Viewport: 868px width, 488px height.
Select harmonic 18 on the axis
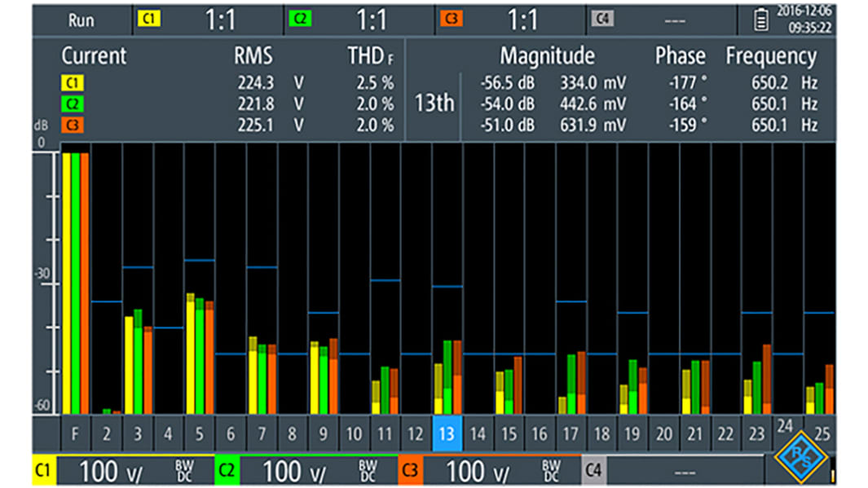pyautogui.click(x=601, y=433)
